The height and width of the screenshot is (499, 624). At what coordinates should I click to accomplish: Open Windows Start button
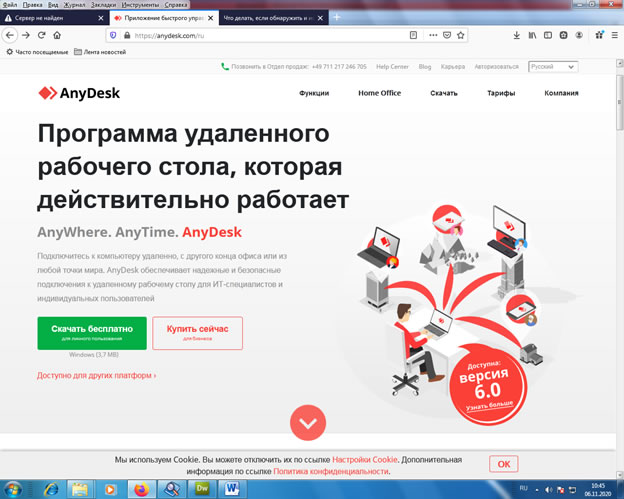pos(13,489)
